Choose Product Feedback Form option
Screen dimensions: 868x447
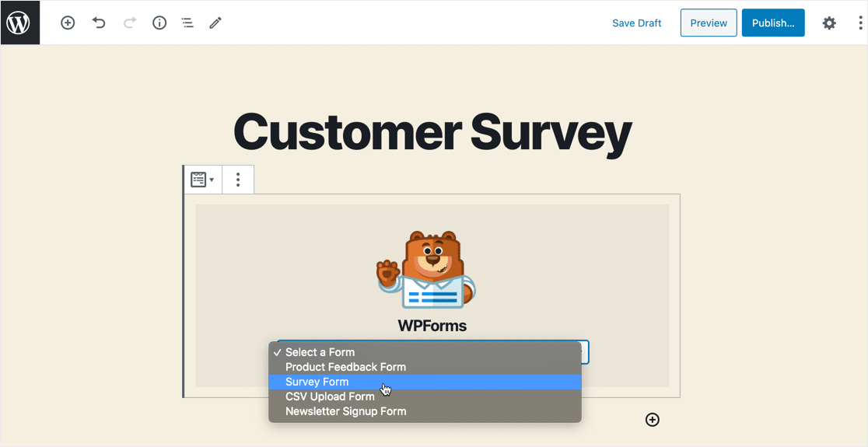[x=425, y=367]
